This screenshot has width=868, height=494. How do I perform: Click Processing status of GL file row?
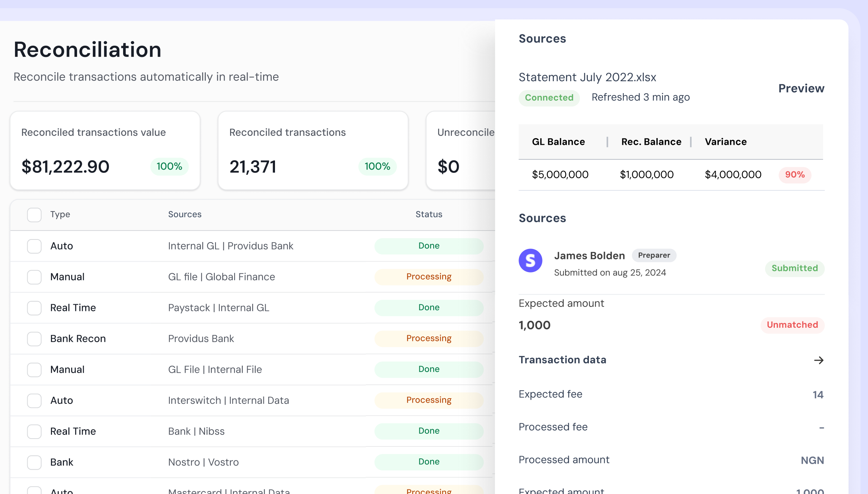[x=429, y=277]
